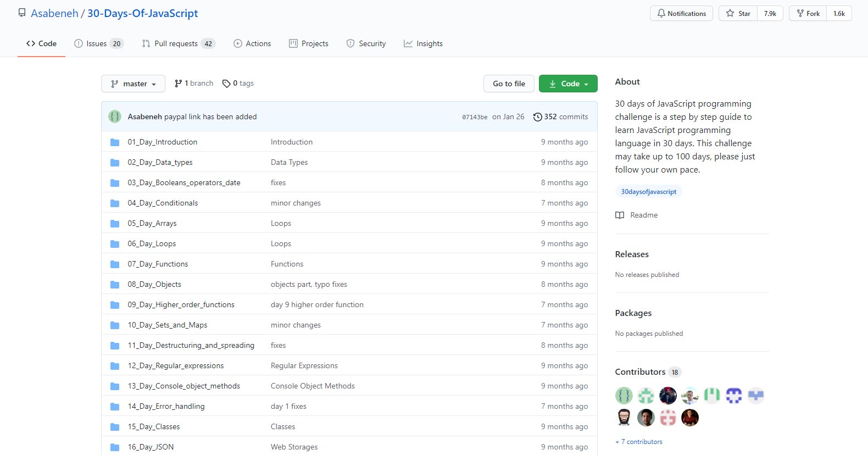868x455 pixels.
Task: Open the fifth contributor avatar with green bars
Action: pos(712,396)
